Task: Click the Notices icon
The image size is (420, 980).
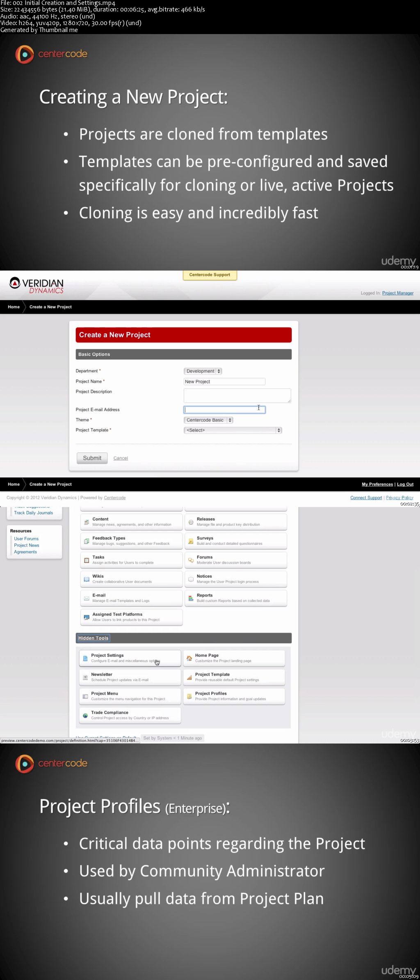Action: point(191,579)
